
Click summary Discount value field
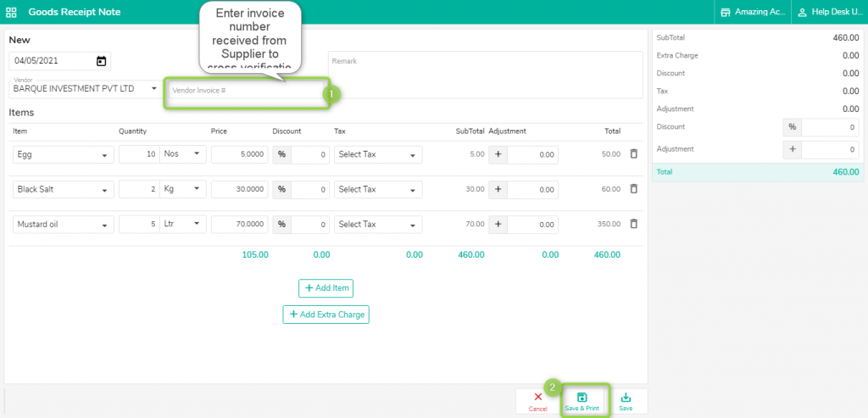pyautogui.click(x=831, y=127)
